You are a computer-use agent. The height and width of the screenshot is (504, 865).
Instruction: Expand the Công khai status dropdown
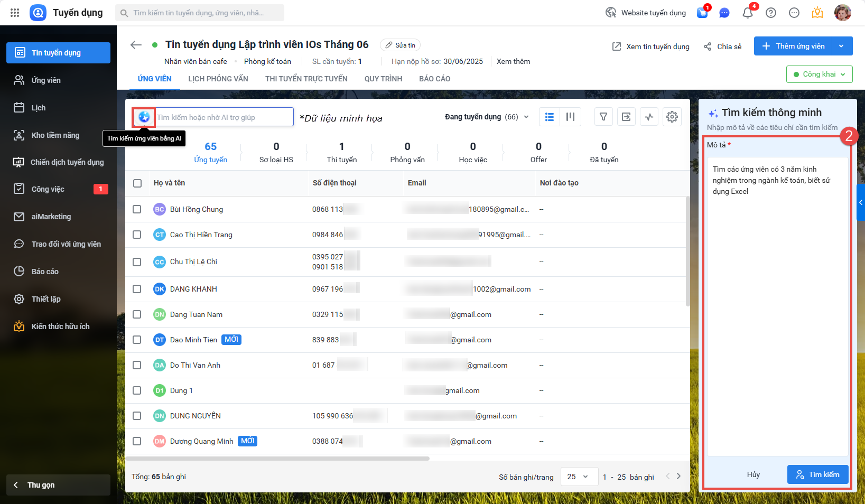tap(819, 74)
